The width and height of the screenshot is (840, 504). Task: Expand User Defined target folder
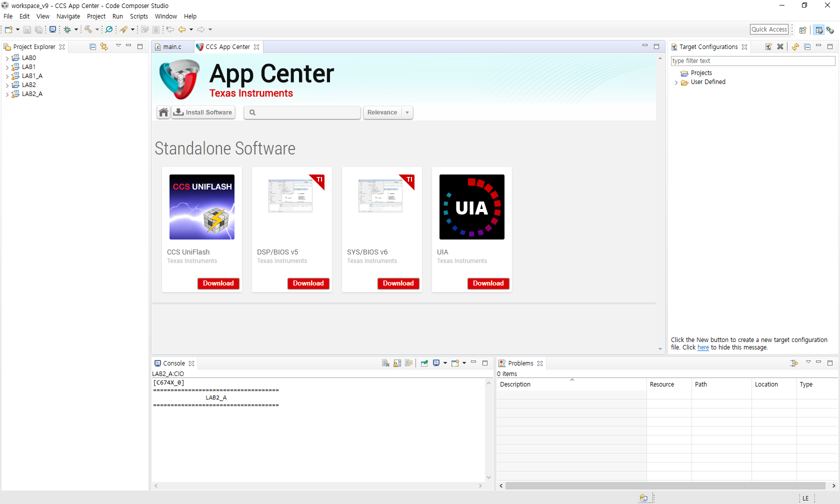coord(676,82)
